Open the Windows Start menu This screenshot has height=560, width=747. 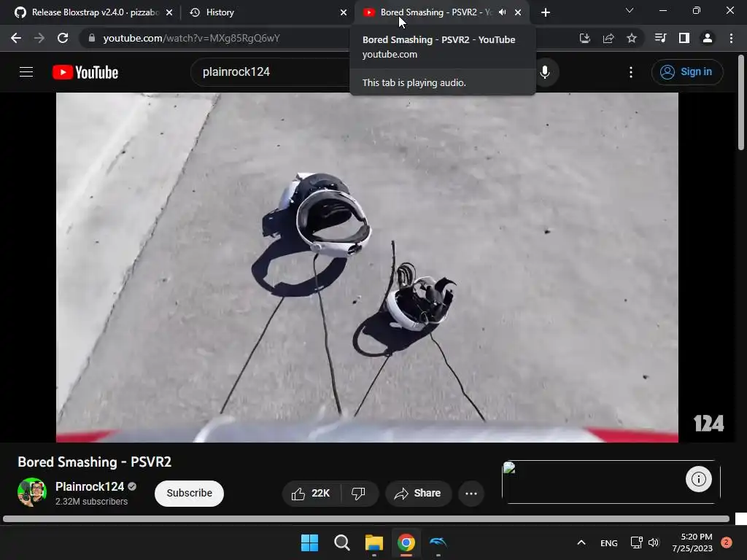(x=309, y=542)
